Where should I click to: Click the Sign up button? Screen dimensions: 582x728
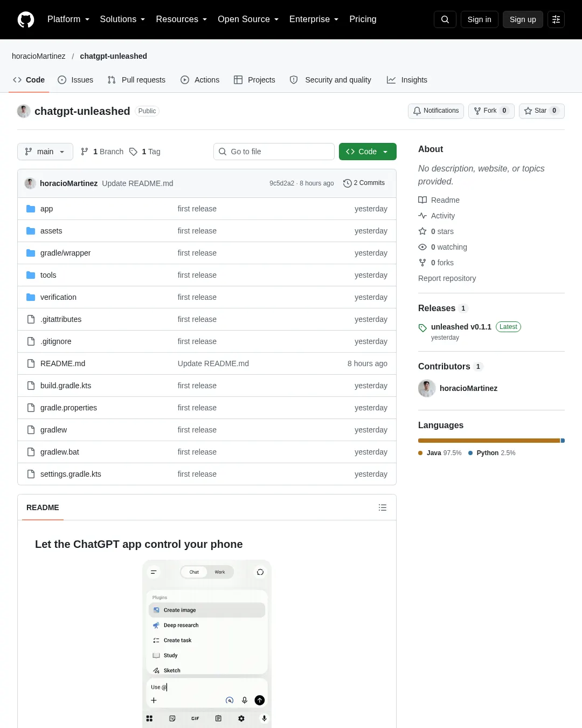coord(523,19)
